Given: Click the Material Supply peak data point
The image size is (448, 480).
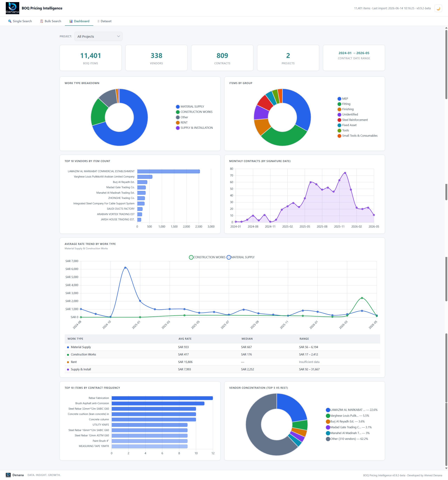Looking at the screenshot, I should click(125, 268).
